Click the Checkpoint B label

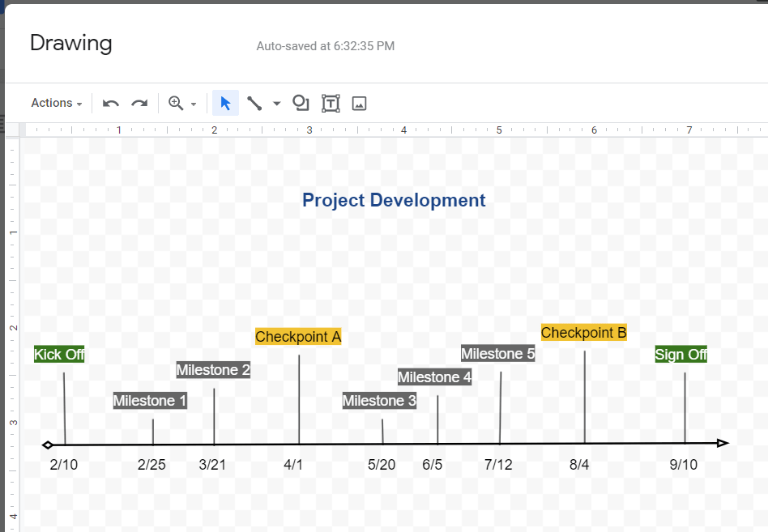click(583, 332)
